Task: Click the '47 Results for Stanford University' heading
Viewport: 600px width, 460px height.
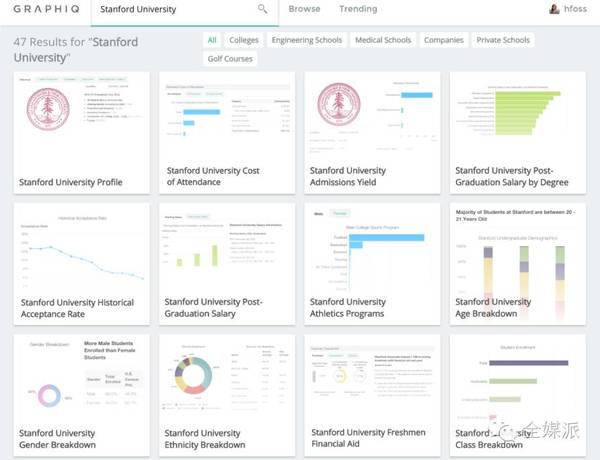Action: coord(76,50)
